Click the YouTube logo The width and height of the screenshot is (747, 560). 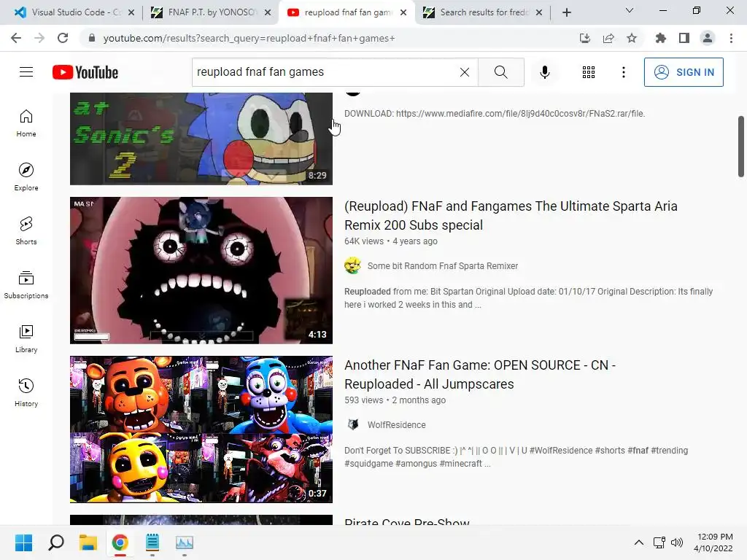[x=85, y=72]
